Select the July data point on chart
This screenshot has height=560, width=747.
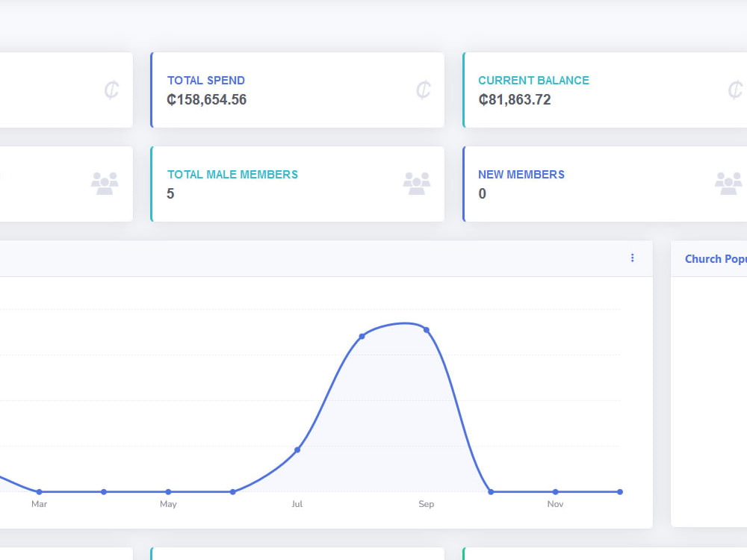pyautogui.click(x=297, y=449)
